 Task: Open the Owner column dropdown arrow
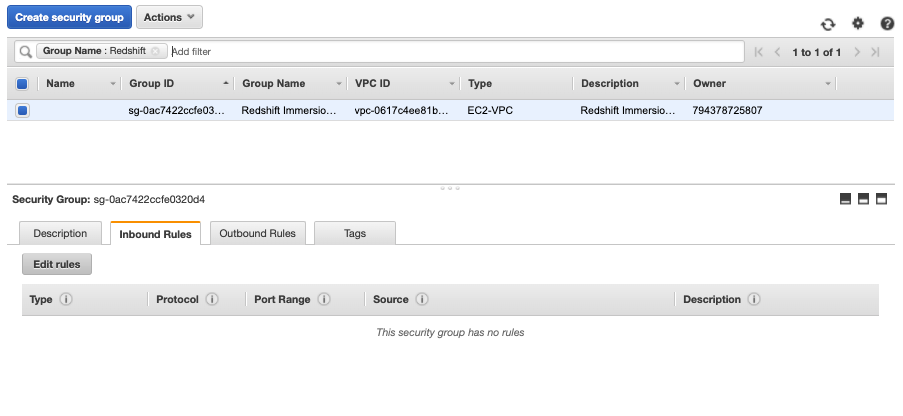[x=828, y=84]
